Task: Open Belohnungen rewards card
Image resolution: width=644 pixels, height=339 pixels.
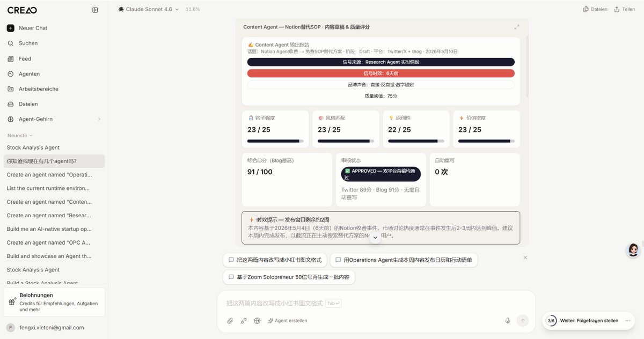Action: click(54, 302)
